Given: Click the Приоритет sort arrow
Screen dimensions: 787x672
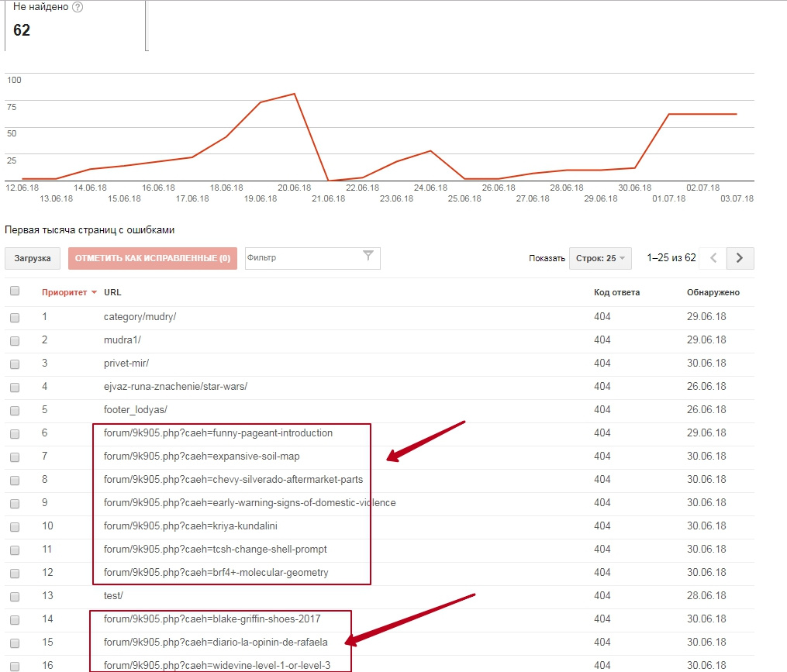Looking at the screenshot, I should pos(94,292).
